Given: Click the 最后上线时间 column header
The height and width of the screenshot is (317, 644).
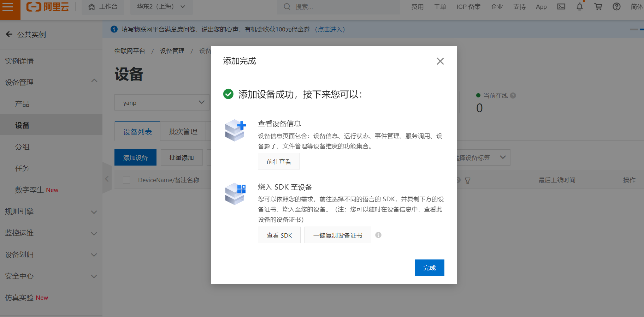Looking at the screenshot, I should (x=557, y=180).
